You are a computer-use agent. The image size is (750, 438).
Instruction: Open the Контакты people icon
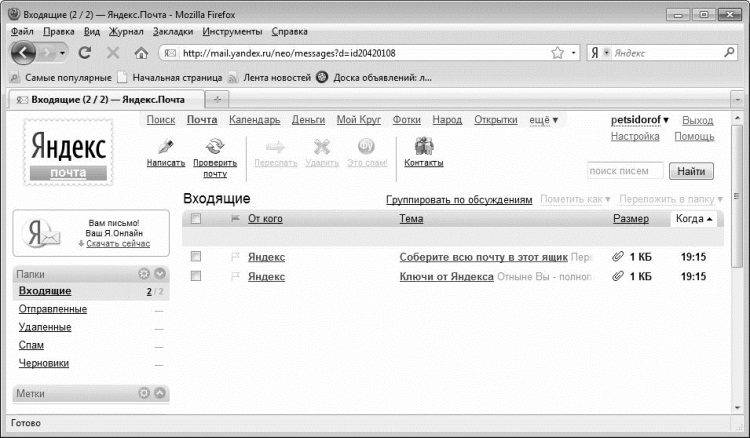pyautogui.click(x=424, y=146)
